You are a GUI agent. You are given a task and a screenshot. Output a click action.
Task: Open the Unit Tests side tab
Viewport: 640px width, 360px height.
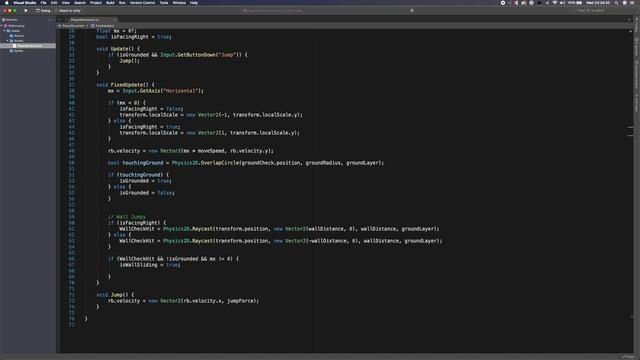(x=637, y=103)
